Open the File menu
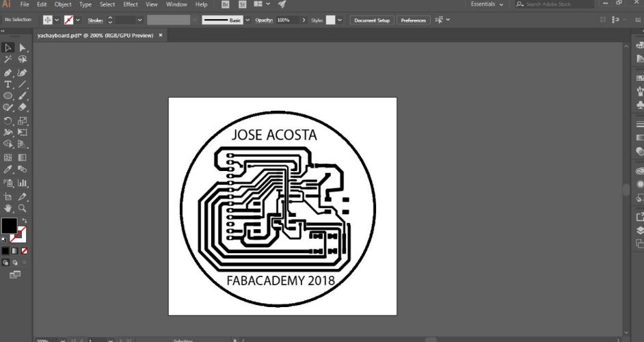 click(x=25, y=5)
